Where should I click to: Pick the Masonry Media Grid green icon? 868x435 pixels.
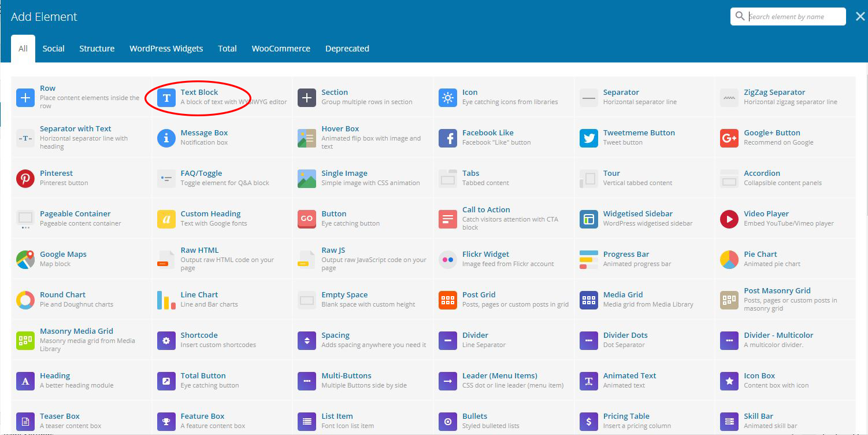coord(25,341)
